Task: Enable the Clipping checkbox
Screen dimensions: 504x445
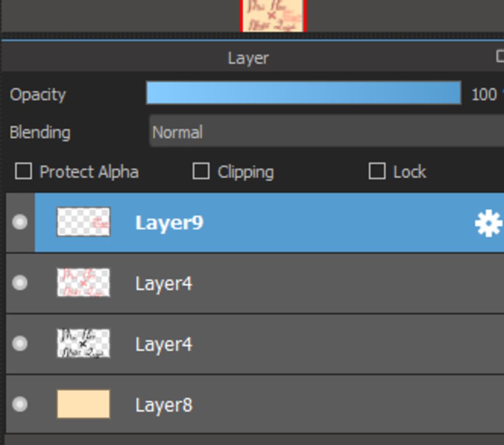Action: (201, 171)
